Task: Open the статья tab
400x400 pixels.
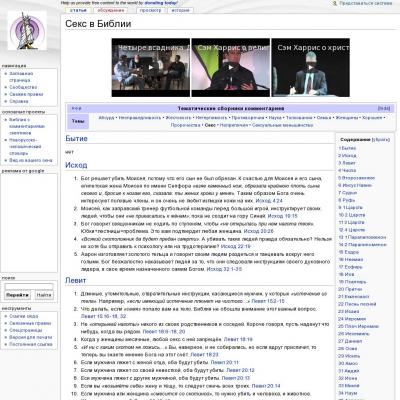Action: pos(78,10)
